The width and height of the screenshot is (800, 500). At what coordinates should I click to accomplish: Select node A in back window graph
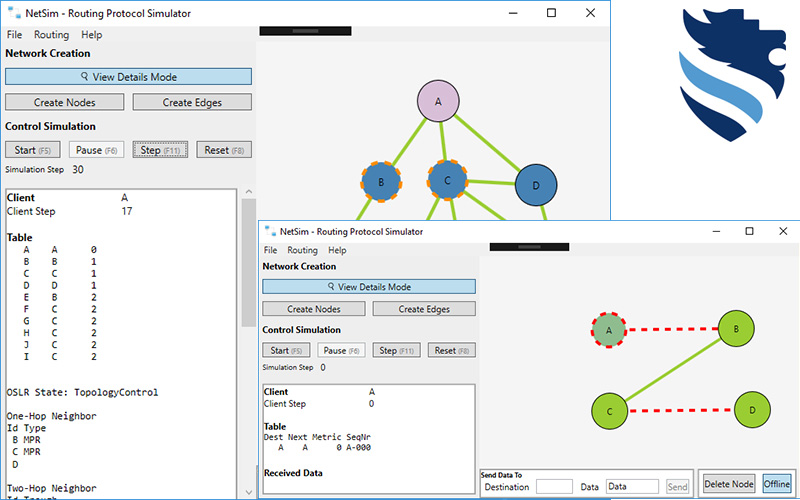point(438,101)
